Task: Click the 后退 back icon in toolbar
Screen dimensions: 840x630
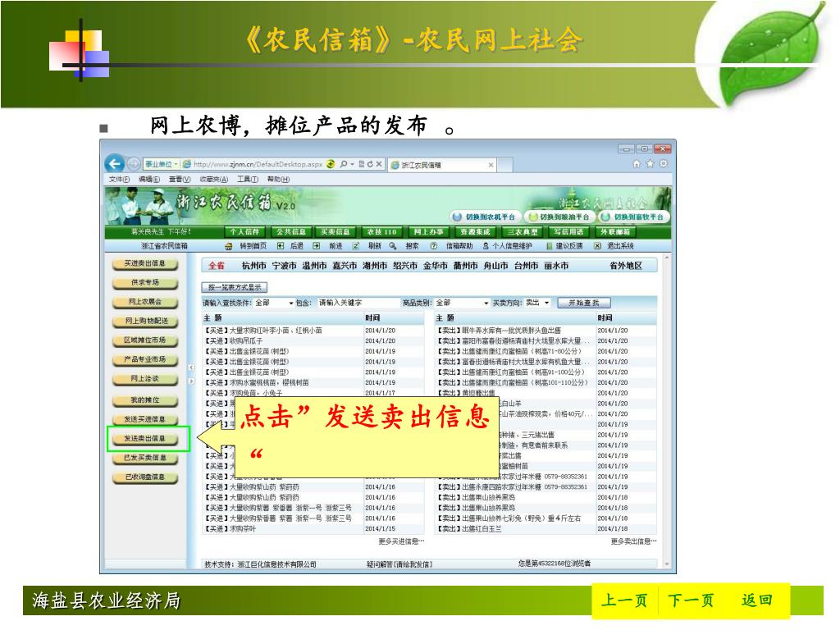Action: 281,246
